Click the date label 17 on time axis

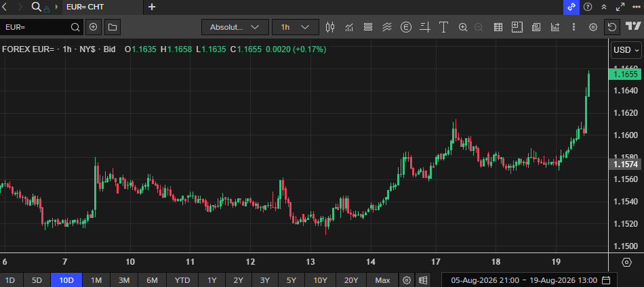(435, 261)
